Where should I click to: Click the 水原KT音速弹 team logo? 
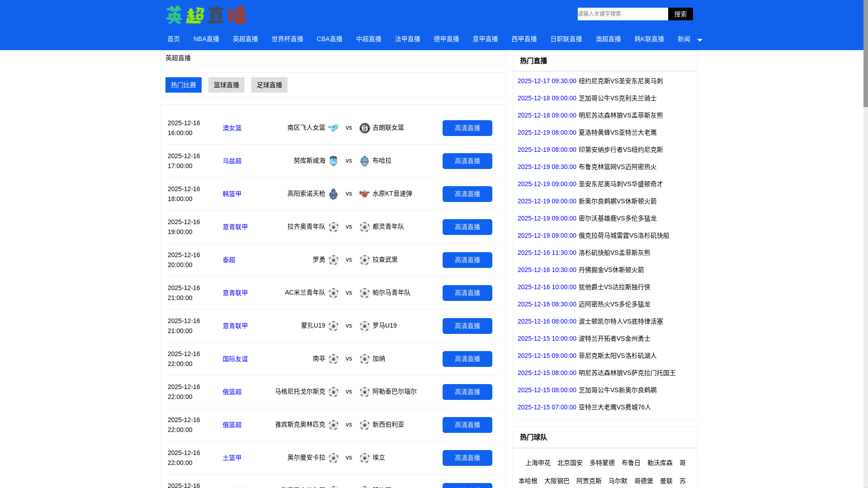point(365,194)
